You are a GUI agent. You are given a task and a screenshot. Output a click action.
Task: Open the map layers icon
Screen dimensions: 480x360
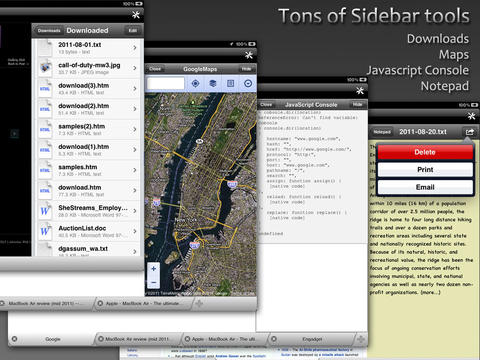pyautogui.click(x=213, y=83)
